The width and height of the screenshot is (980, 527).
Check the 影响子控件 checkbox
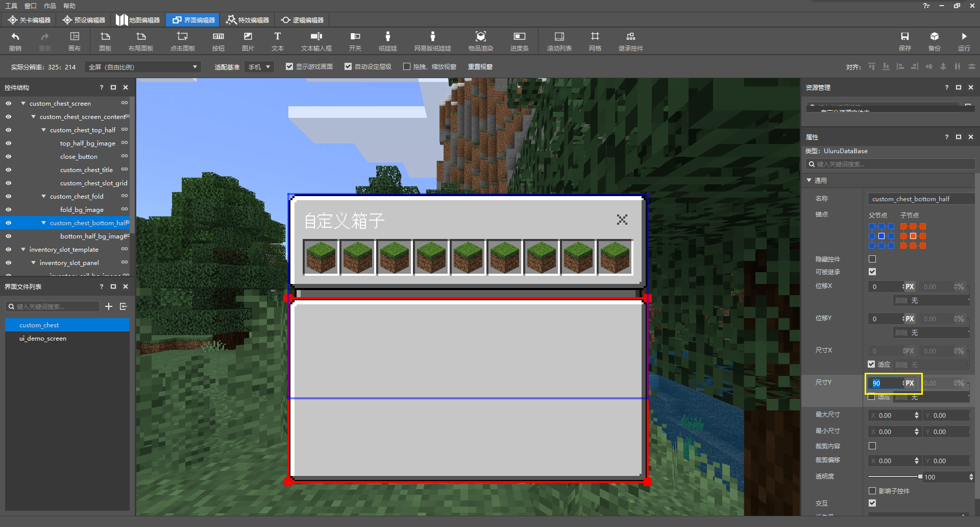coord(872,491)
